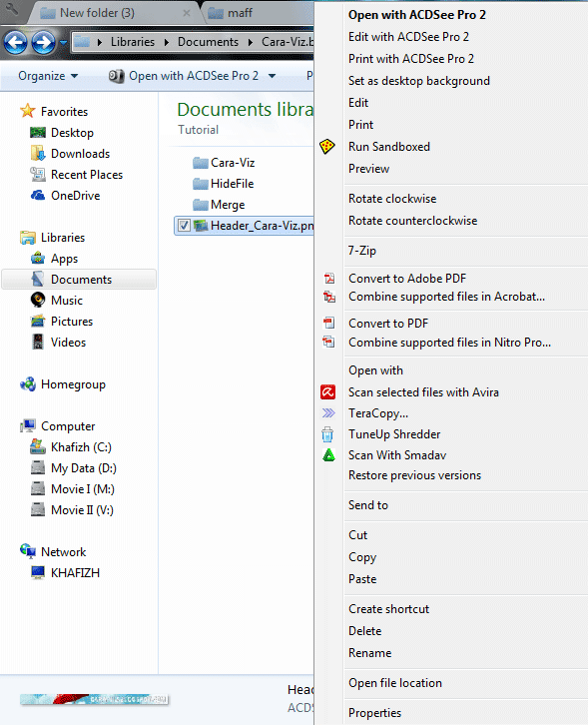Screen dimensions: 588x725
Task: Choose Restore previous versions
Action: (x=414, y=475)
